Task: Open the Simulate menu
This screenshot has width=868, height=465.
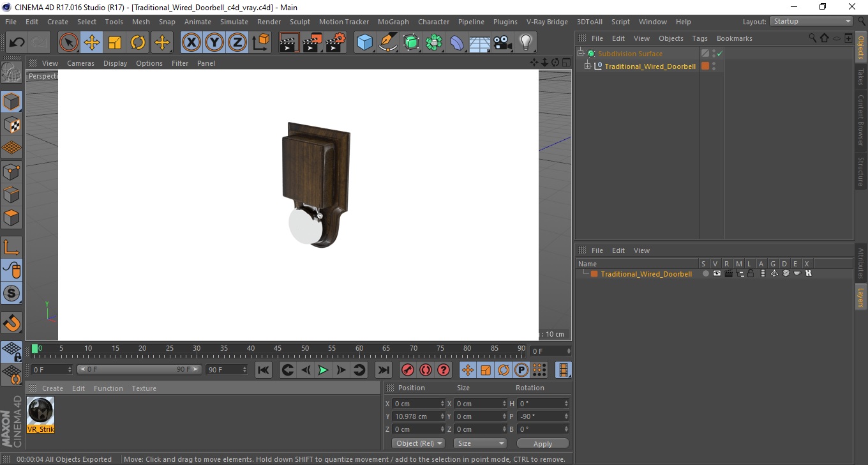Action: (x=234, y=22)
